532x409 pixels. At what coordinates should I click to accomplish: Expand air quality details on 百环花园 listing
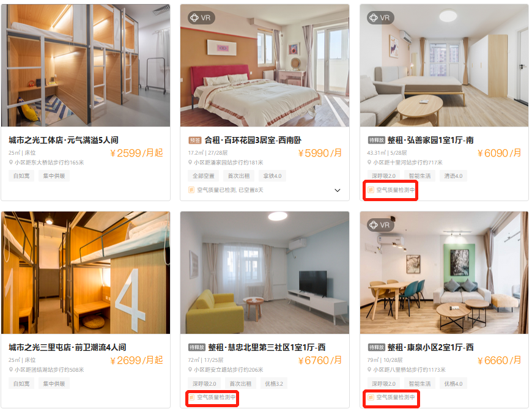pos(338,190)
